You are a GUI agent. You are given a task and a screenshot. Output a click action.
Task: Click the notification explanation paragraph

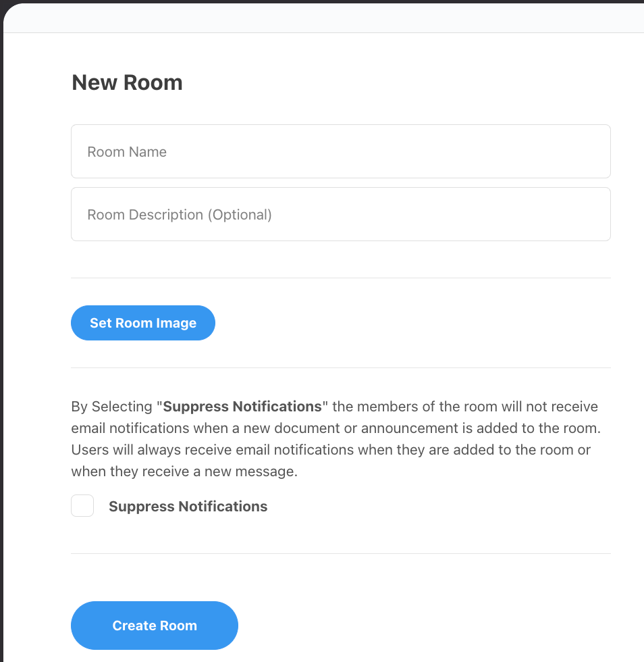tap(334, 438)
